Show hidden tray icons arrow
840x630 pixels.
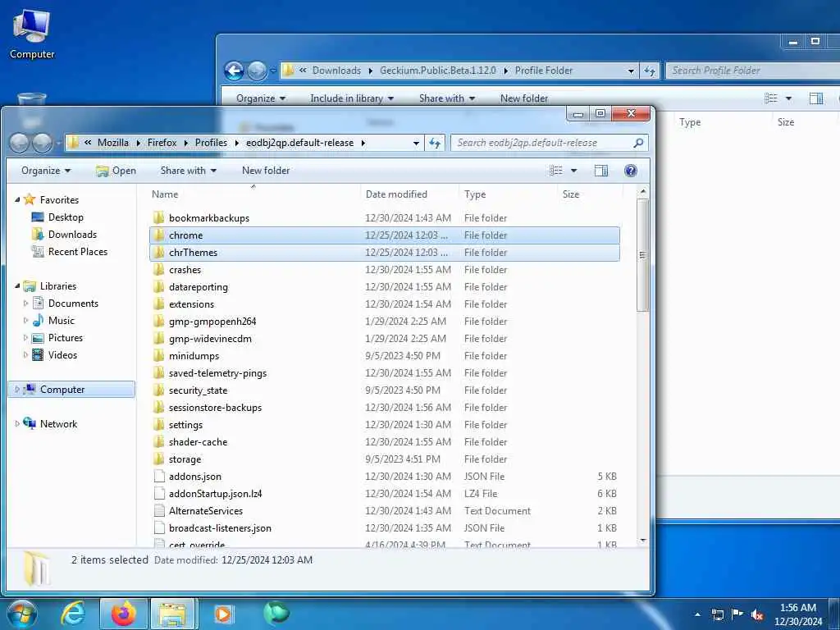697,614
